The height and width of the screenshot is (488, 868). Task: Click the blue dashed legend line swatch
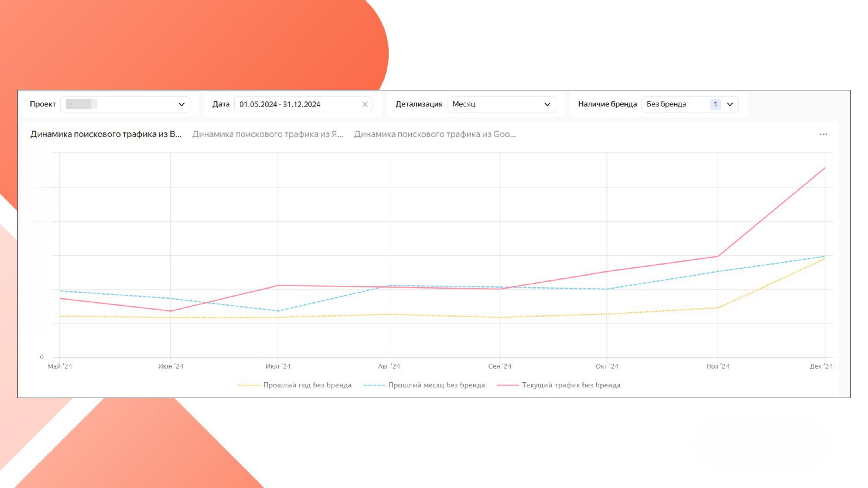(374, 385)
